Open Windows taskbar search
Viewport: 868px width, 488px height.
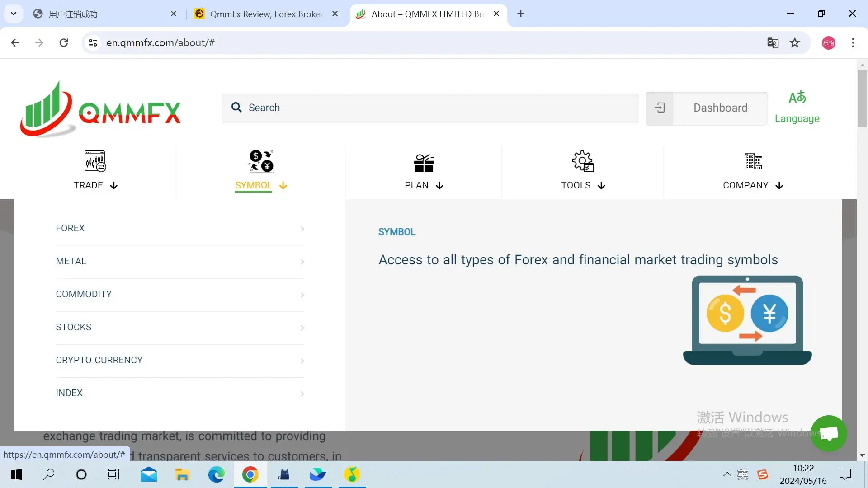coord(49,474)
